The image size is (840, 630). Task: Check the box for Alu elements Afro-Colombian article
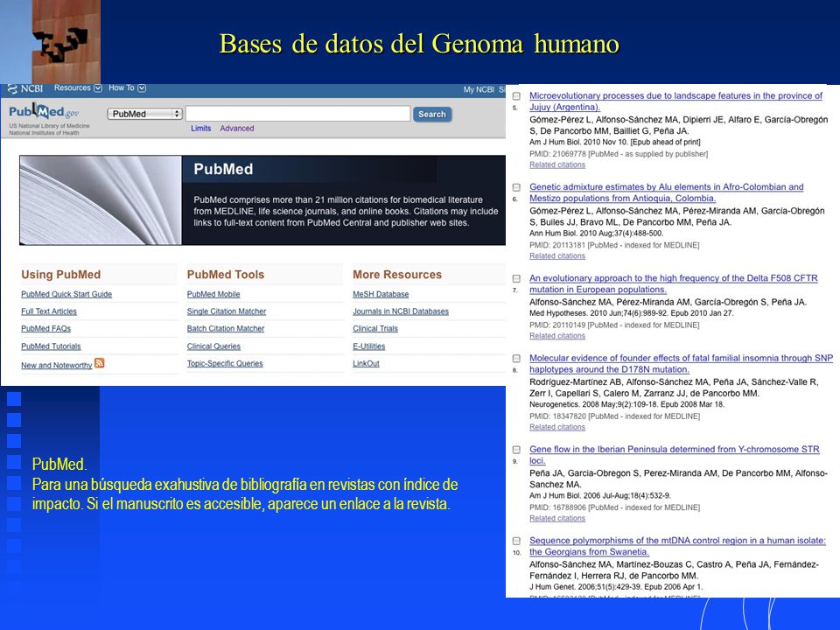(x=516, y=187)
